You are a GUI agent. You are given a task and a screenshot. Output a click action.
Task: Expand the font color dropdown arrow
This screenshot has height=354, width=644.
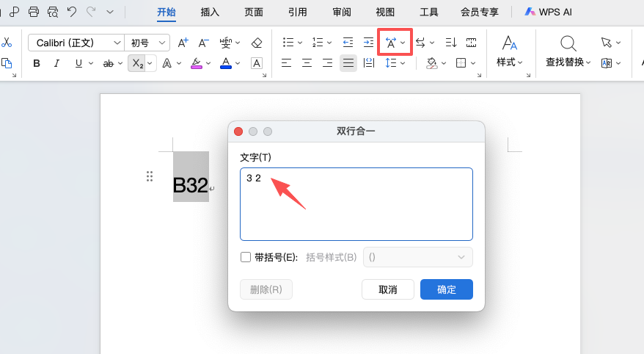(x=238, y=63)
